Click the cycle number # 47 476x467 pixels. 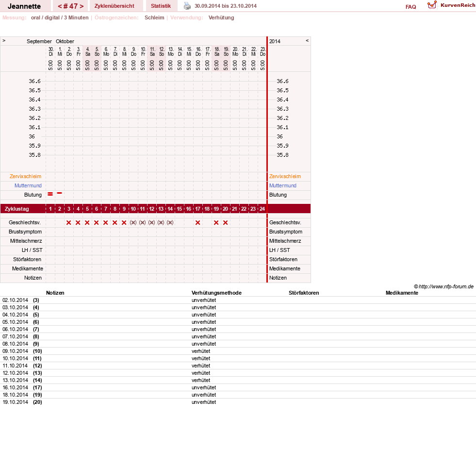(x=70, y=6)
